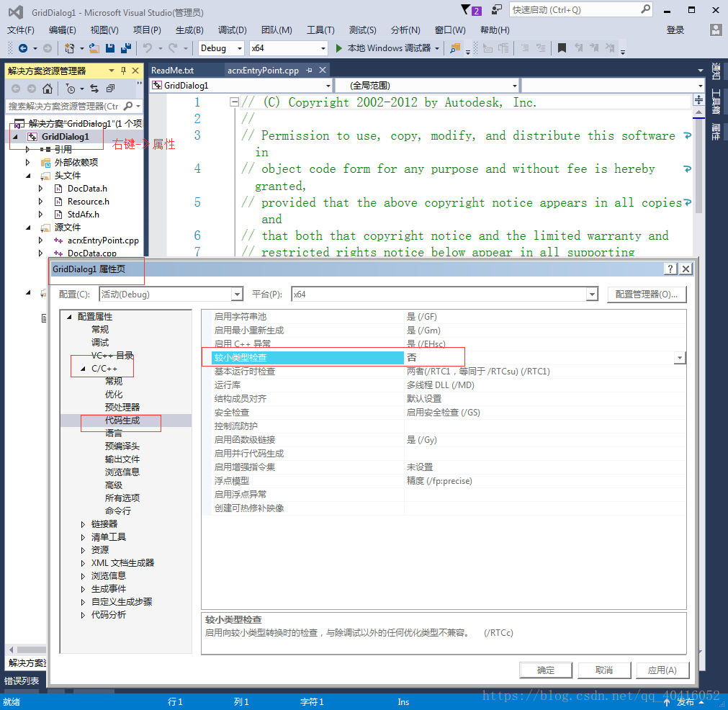Click the pending changes filter clock icon

(70, 89)
